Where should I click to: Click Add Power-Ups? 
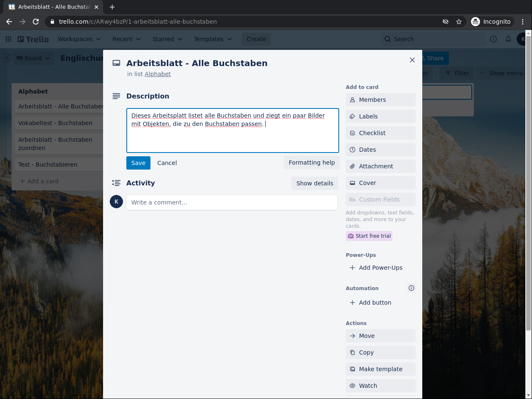[381, 268]
